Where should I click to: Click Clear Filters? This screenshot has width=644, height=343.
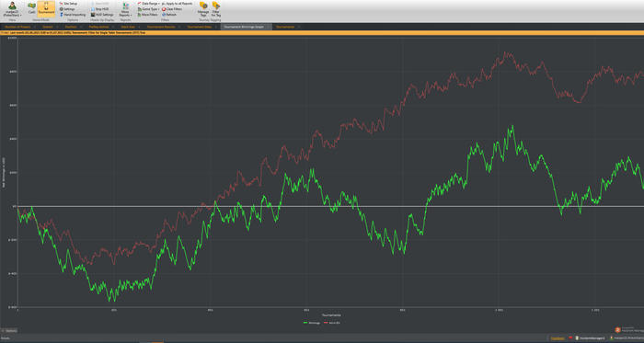[172, 8]
